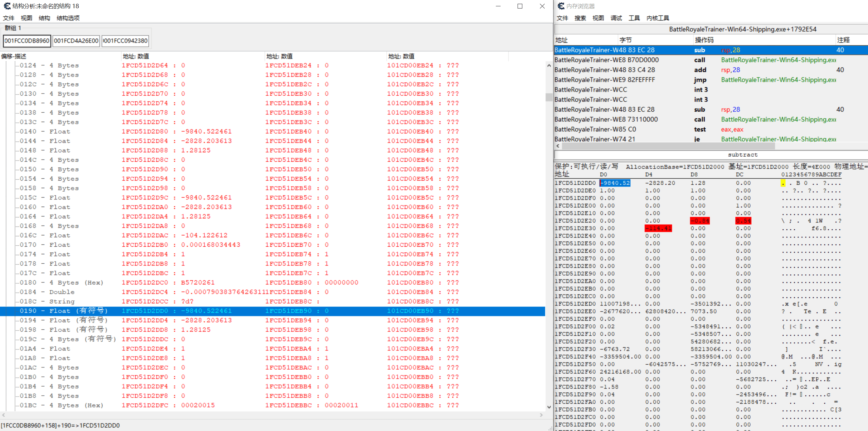Select row 019C - 4 Bytes (有符号)
The height and width of the screenshot is (431, 868).
click(x=272, y=339)
